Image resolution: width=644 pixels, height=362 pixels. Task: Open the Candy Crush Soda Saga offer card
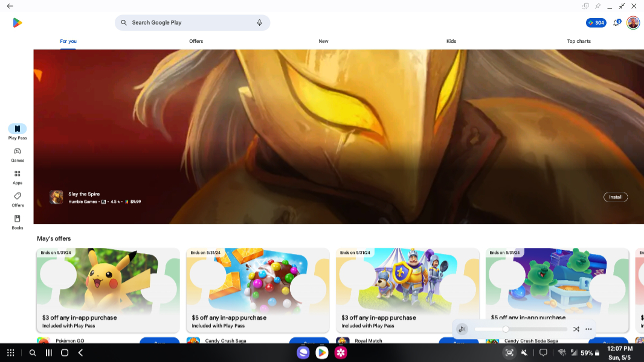click(x=557, y=290)
